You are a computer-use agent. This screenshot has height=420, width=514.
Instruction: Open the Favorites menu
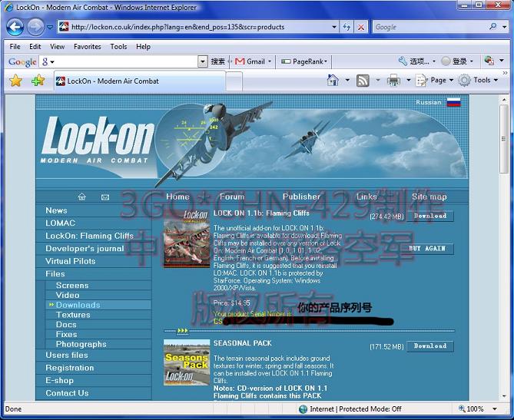(x=87, y=47)
